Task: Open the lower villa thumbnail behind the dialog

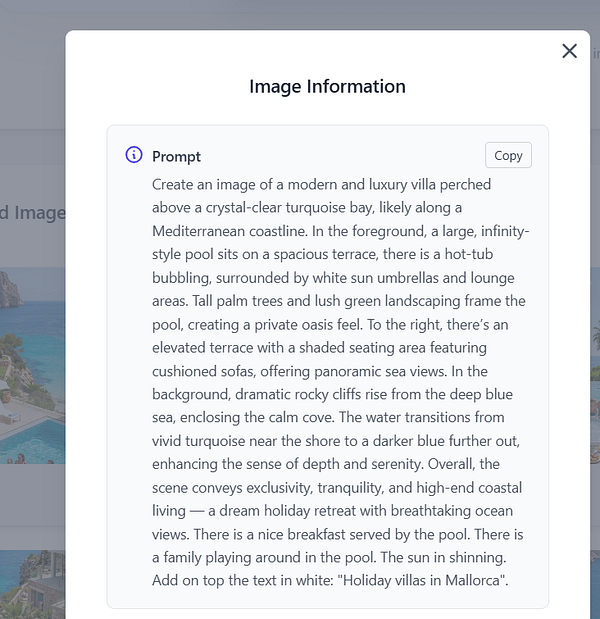Action: pyautogui.click(x=32, y=585)
